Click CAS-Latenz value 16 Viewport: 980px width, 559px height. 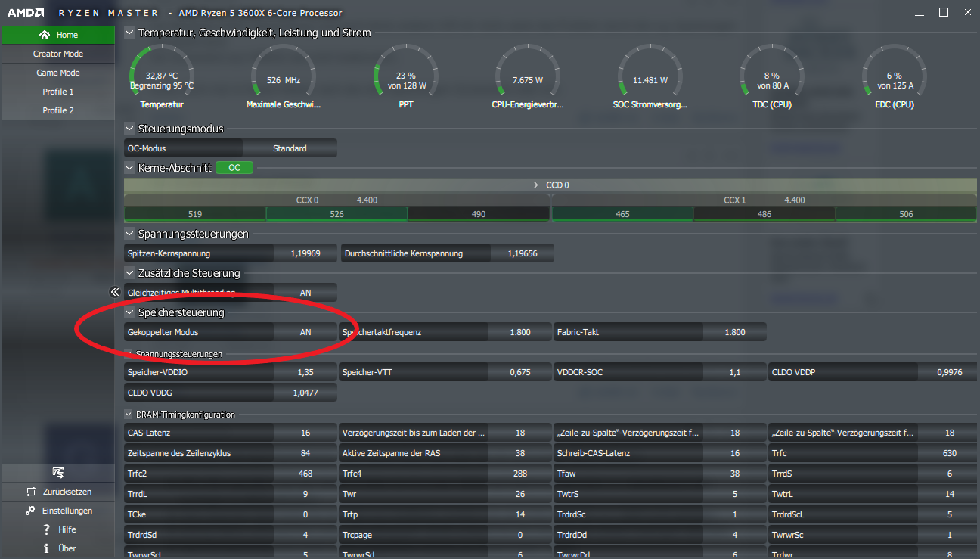305,433
